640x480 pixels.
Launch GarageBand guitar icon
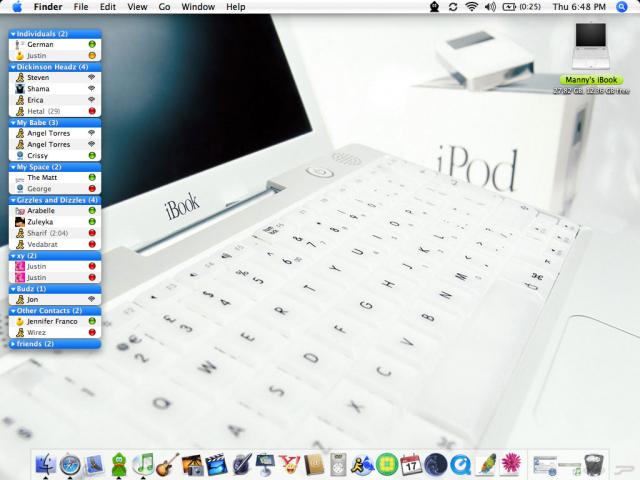(167, 464)
